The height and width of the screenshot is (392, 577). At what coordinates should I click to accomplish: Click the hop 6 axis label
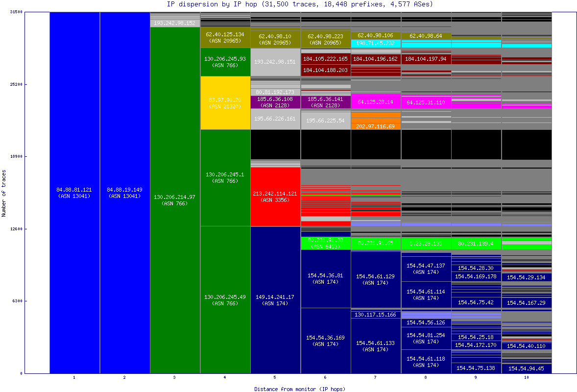326,378
